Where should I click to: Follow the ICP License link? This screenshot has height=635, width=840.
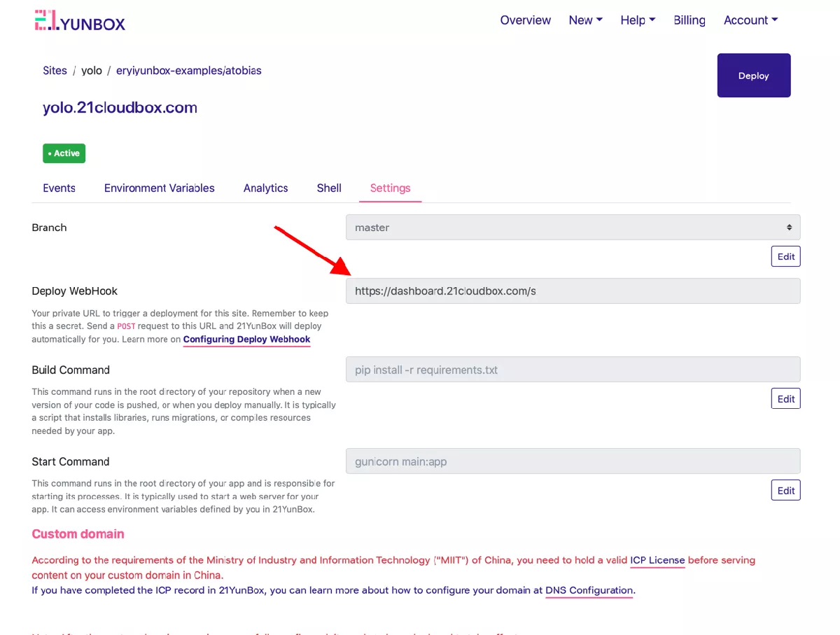[657, 561]
